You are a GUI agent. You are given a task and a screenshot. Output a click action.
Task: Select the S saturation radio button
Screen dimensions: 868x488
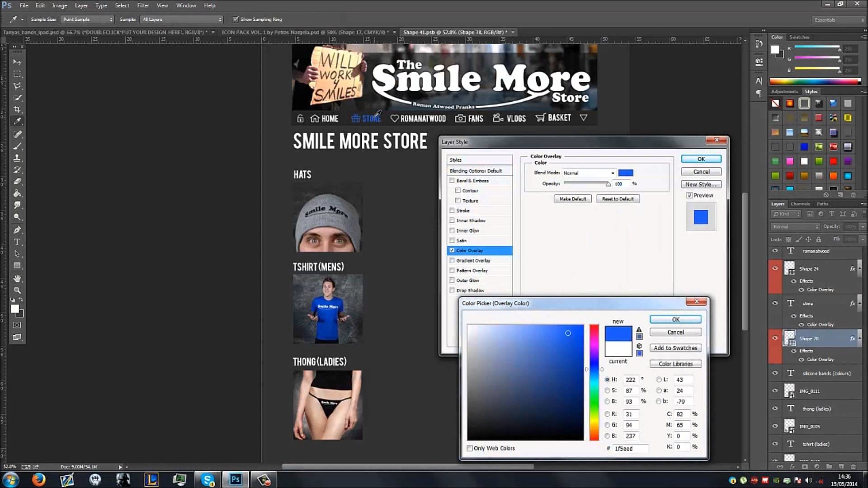[607, 390]
